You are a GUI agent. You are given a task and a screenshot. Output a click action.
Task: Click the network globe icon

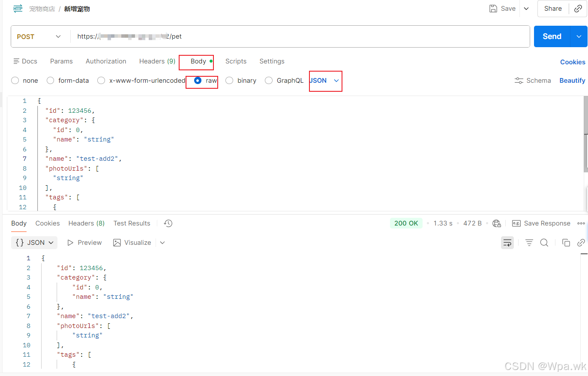click(x=497, y=223)
